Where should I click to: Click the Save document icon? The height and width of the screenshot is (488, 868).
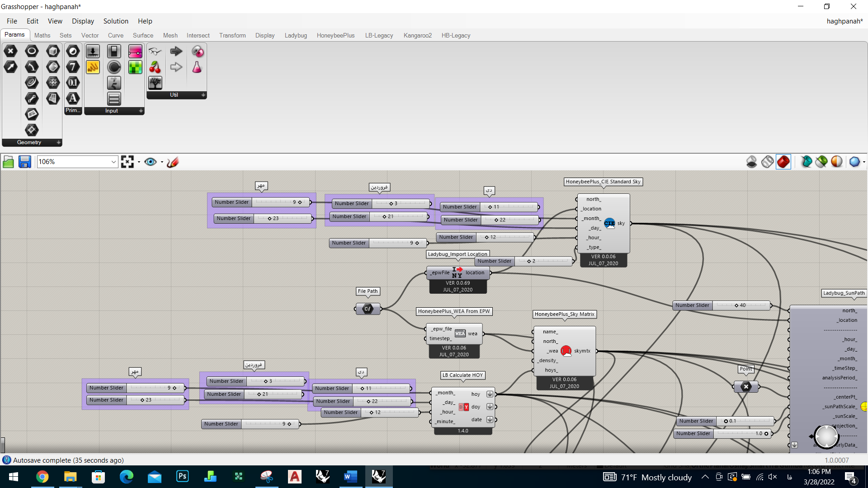24,162
